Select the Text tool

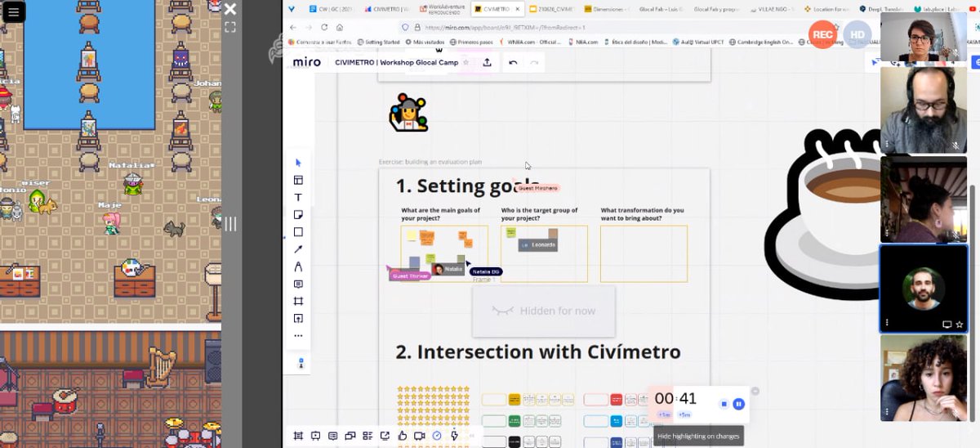click(x=298, y=197)
